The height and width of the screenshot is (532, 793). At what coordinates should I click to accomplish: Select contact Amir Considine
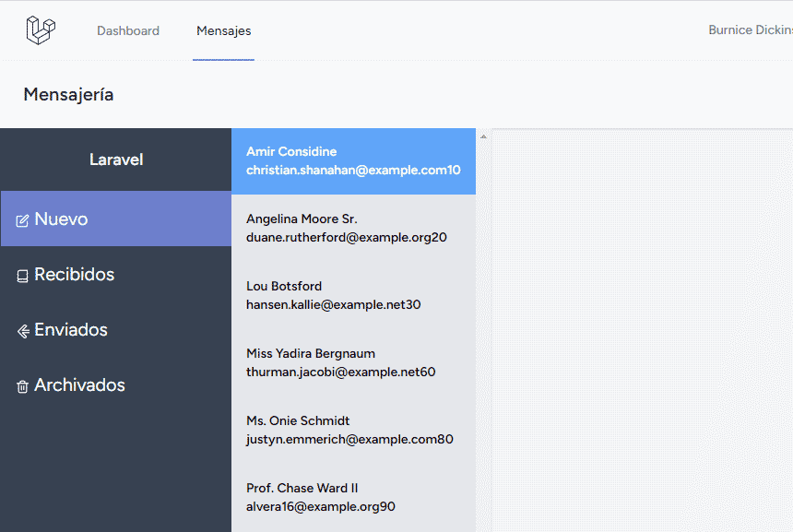[353, 161]
